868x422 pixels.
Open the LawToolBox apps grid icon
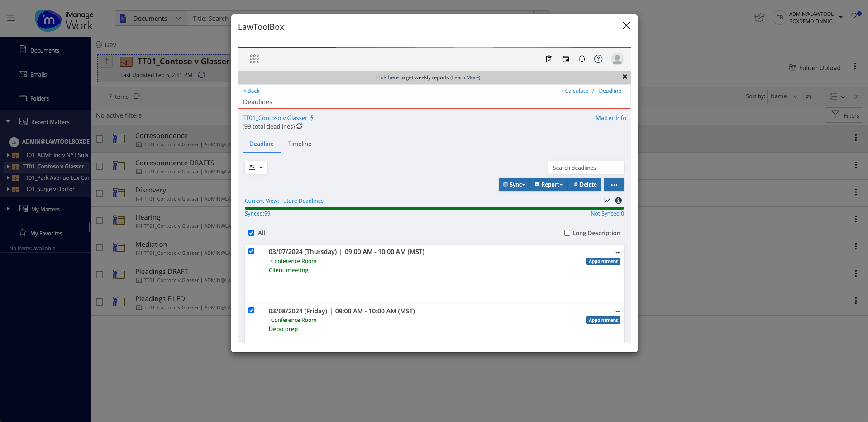(x=254, y=59)
